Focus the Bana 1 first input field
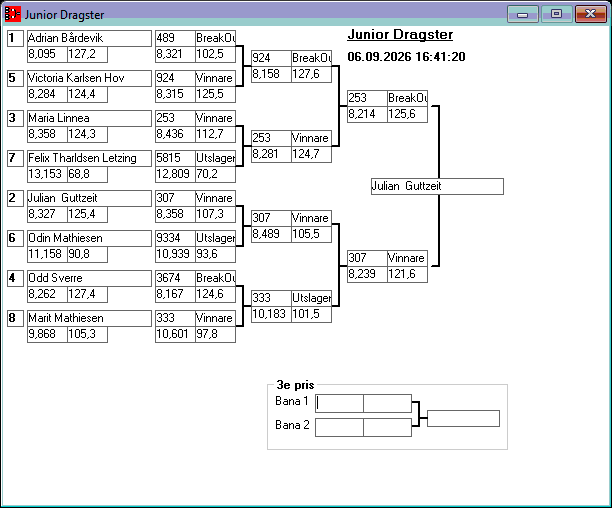 click(339, 403)
